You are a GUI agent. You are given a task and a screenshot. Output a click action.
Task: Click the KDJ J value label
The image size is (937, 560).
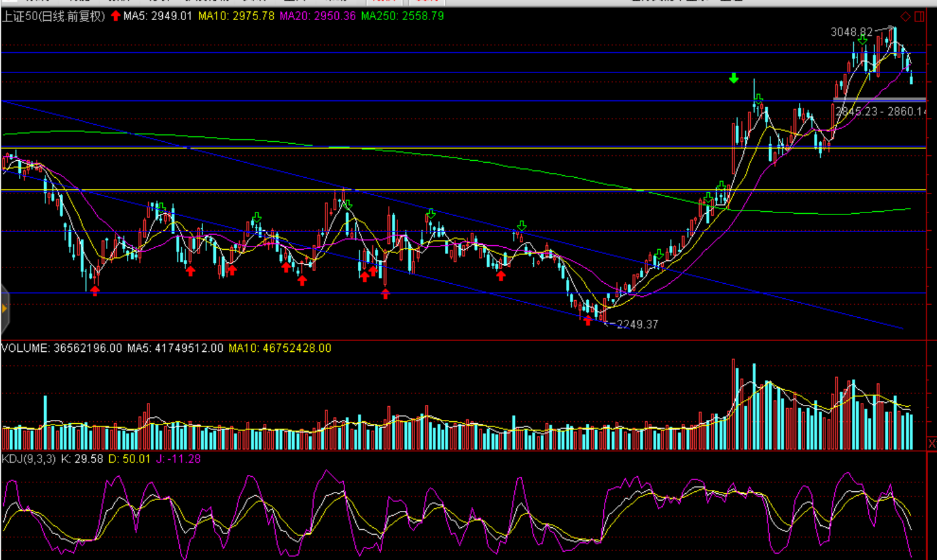(x=177, y=459)
